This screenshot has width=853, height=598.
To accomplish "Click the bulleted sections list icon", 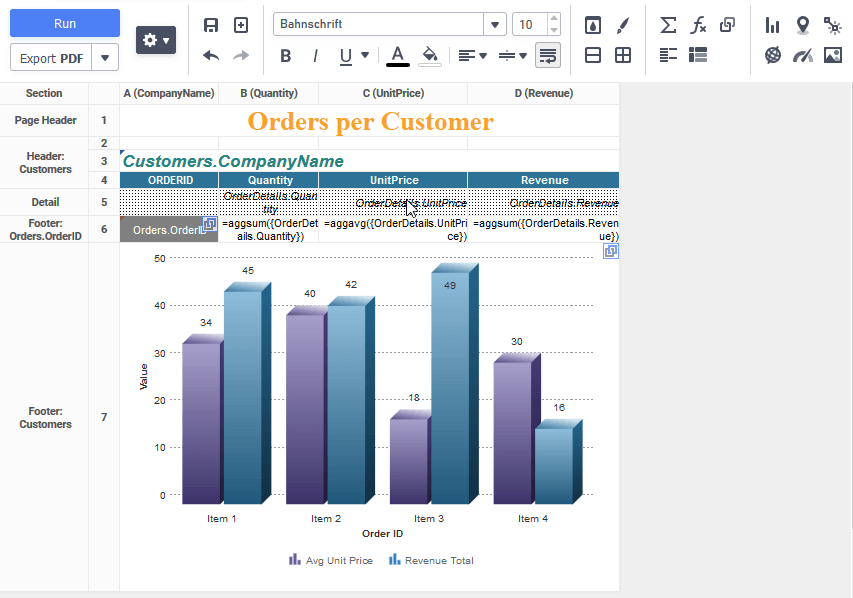I will click(x=698, y=55).
